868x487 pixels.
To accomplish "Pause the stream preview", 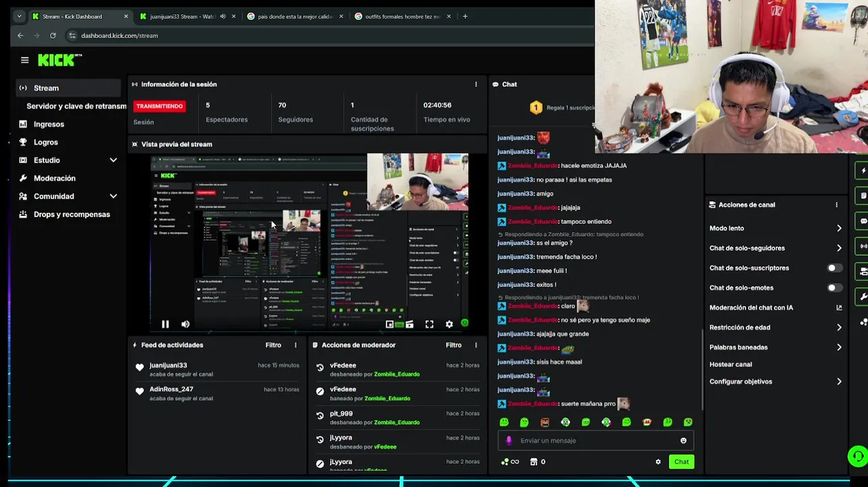I will point(165,324).
